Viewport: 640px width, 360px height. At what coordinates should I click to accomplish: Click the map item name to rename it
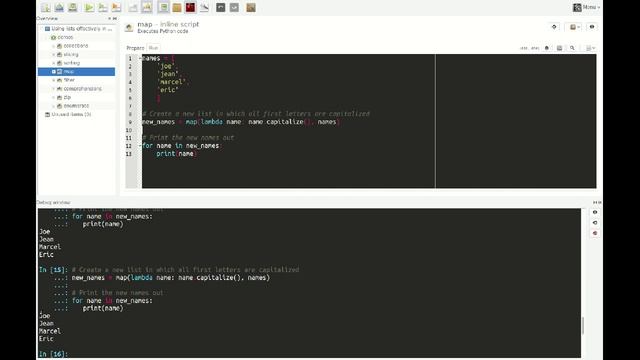coord(144,24)
